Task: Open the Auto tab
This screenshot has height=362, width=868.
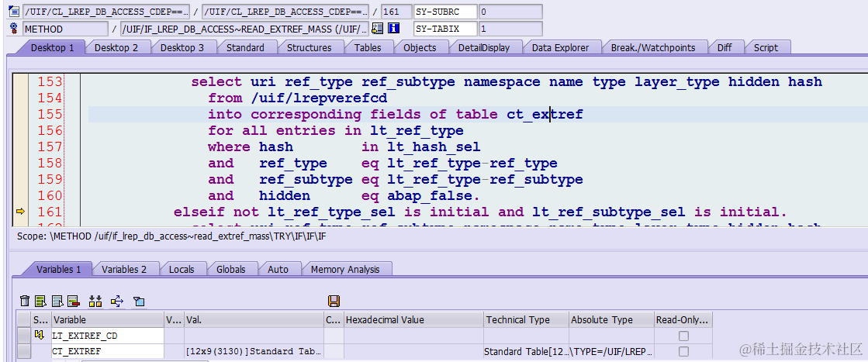Action: tap(278, 270)
